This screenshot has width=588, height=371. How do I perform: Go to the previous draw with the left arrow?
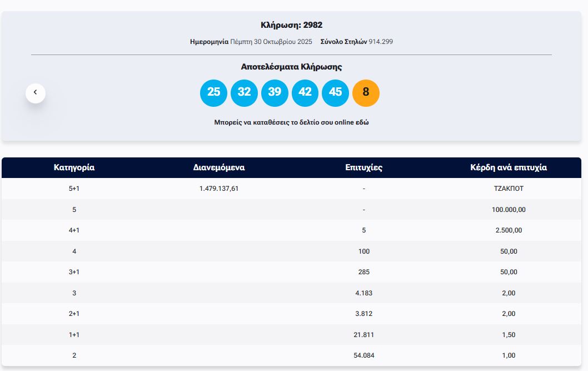(36, 93)
